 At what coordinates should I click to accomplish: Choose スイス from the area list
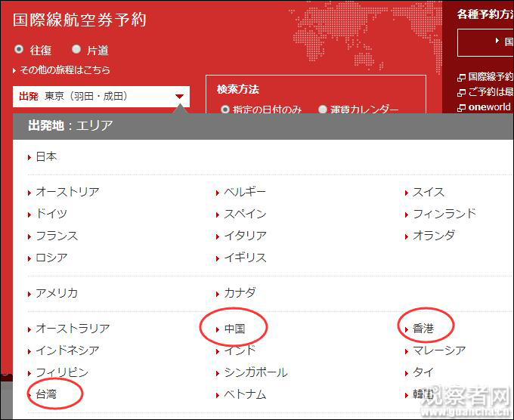(429, 192)
